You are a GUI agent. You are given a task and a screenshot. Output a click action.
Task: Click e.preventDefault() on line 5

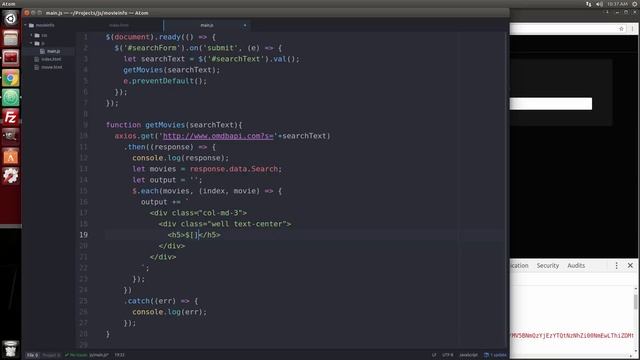point(165,81)
